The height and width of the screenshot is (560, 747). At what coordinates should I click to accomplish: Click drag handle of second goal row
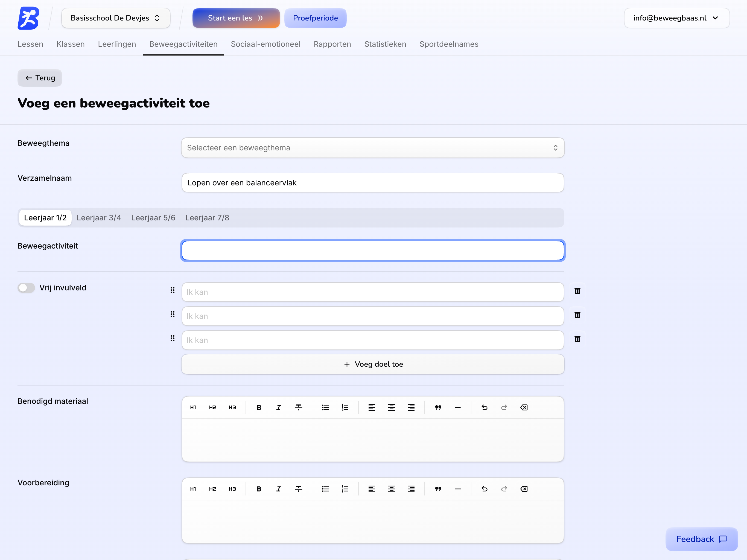tap(173, 314)
